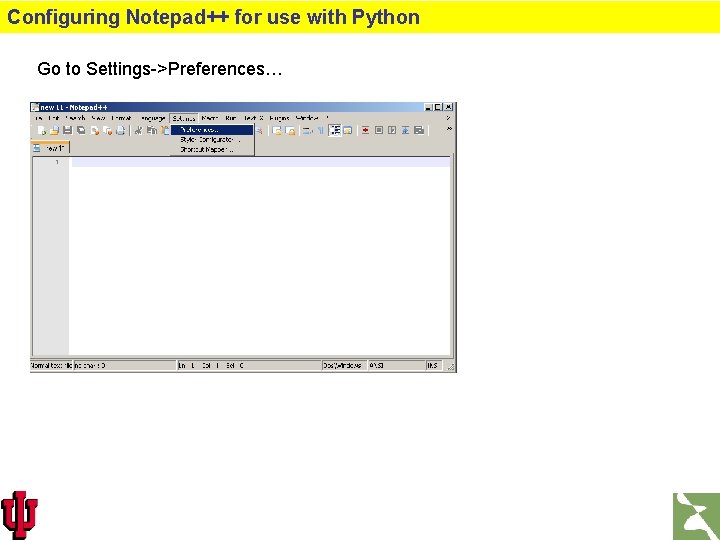Click the Paste clipboard icon

click(165, 130)
